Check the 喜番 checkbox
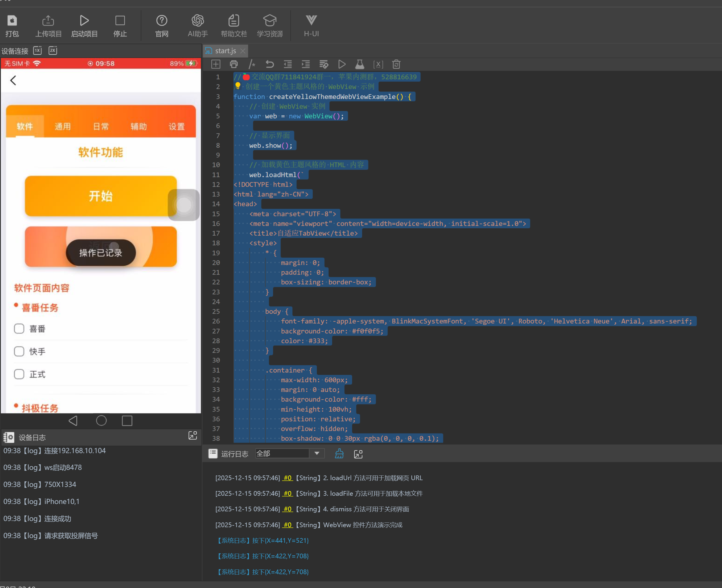Viewport: 722px width, 588px height. [19, 329]
